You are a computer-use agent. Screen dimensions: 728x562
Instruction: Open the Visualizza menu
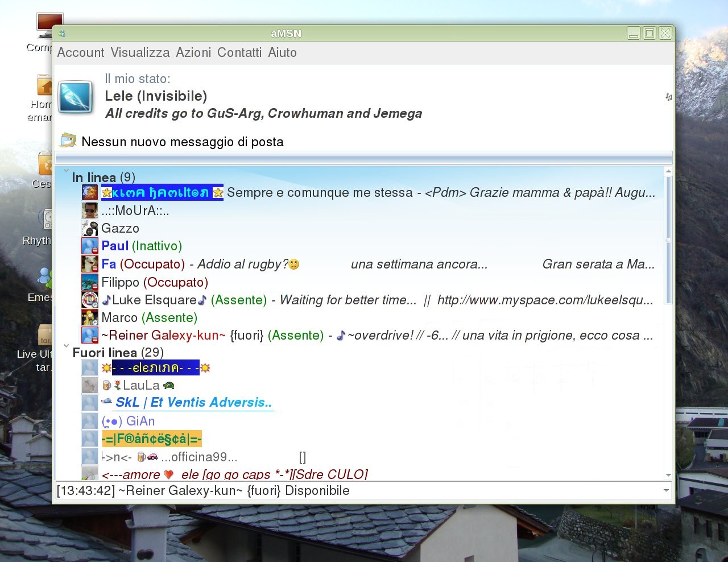140,52
